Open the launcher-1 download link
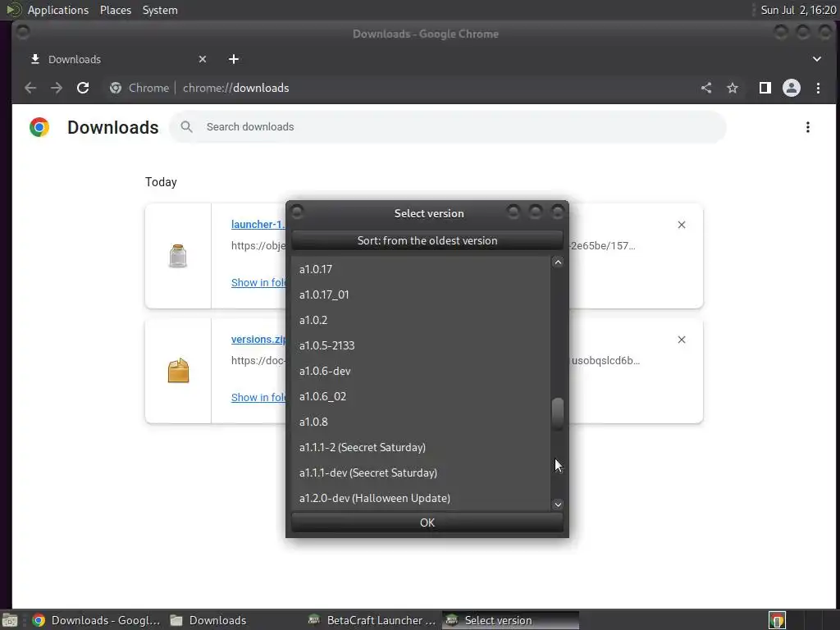This screenshot has width=840, height=630. pyautogui.click(x=258, y=225)
